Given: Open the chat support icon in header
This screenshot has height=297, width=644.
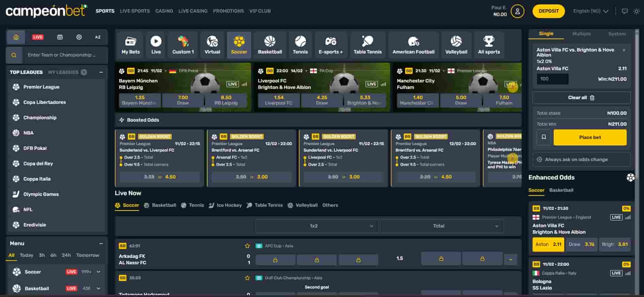Looking at the screenshot, I should (625, 11).
